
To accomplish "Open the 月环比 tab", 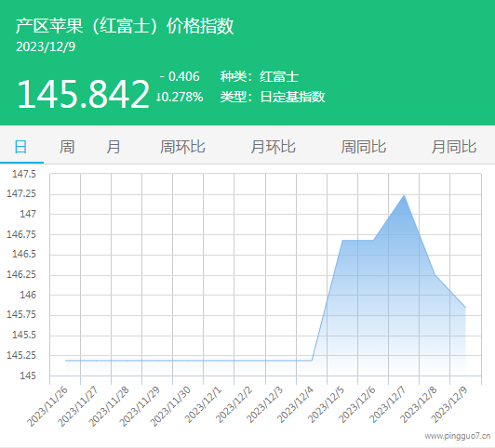I will [x=273, y=147].
